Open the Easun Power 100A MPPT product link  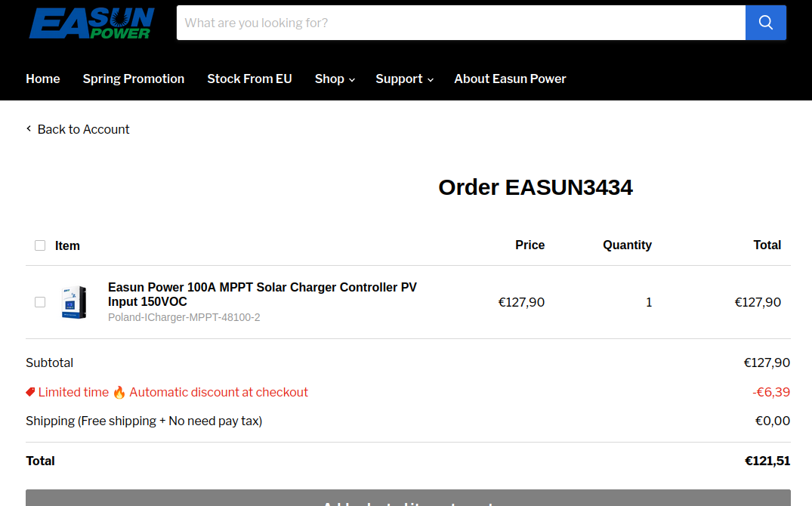(262, 295)
